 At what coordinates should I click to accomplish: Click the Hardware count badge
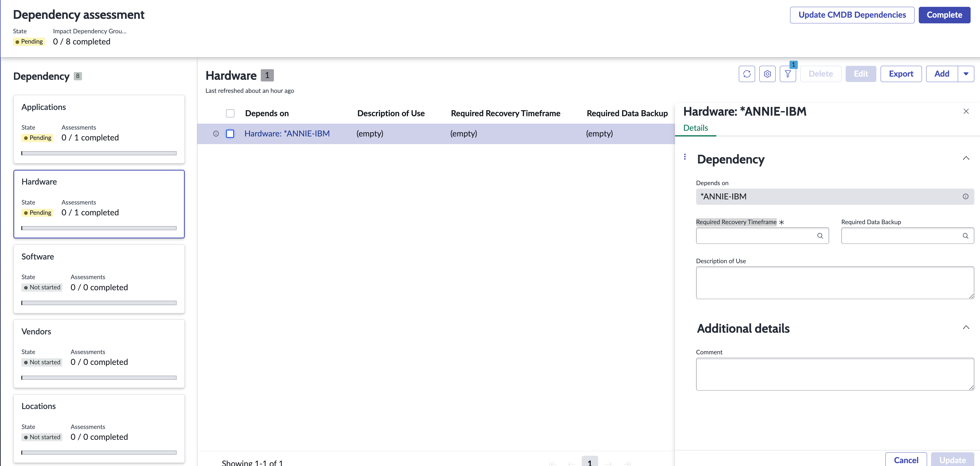coord(267,75)
